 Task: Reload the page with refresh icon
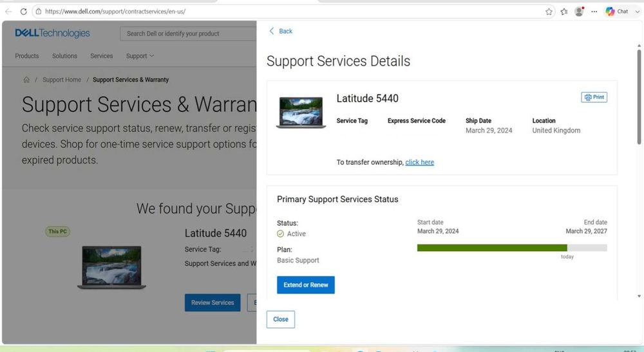(23, 12)
